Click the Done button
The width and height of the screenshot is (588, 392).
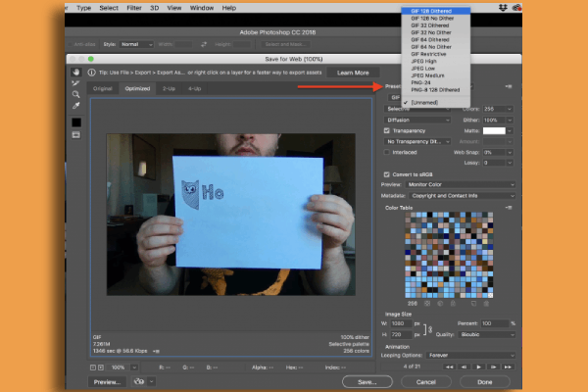pyautogui.click(x=485, y=382)
